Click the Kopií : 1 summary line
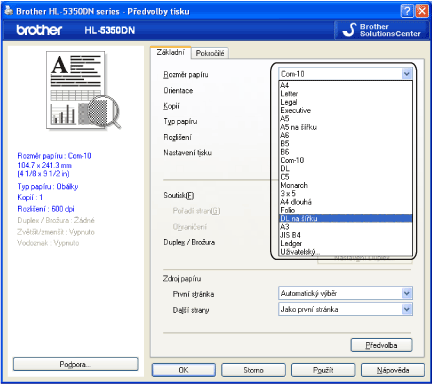Viewport: 433px width, 384px height. pyautogui.click(x=30, y=198)
